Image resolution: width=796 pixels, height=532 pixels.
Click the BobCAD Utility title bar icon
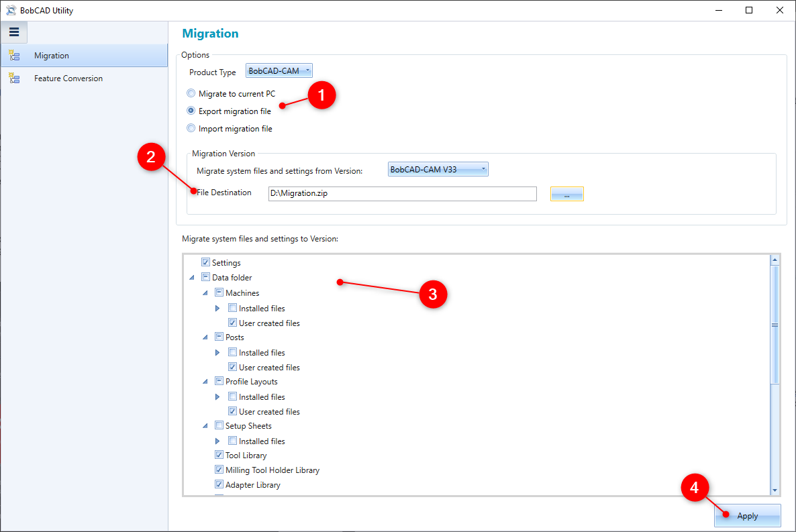(x=11, y=10)
